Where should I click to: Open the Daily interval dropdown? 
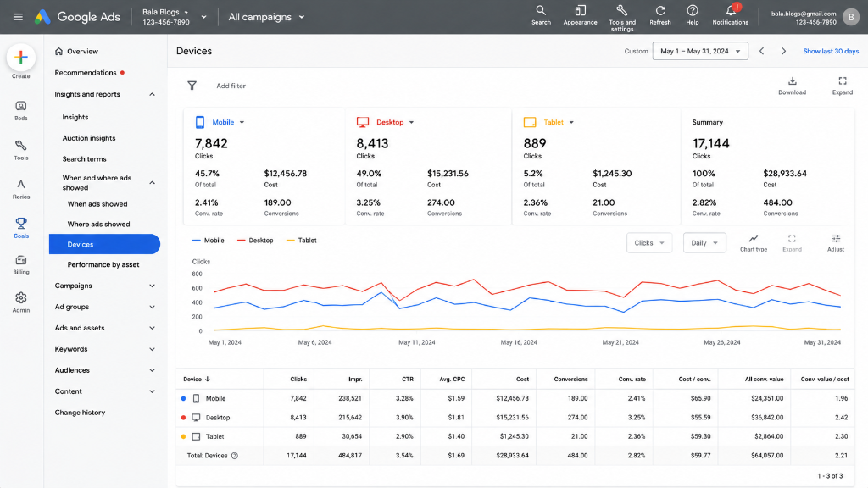point(704,243)
